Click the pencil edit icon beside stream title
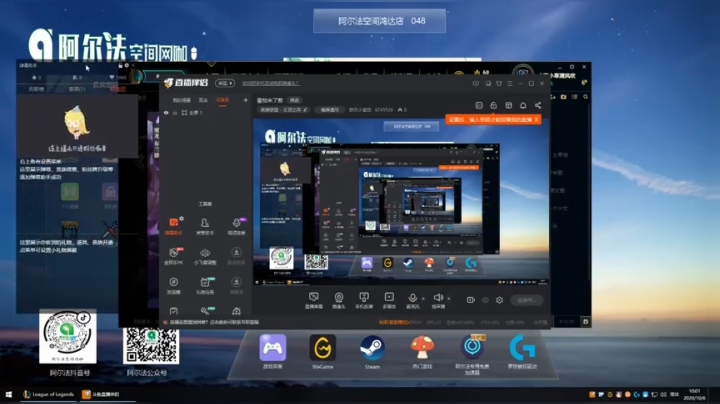The height and width of the screenshot is (404, 720). pos(305,110)
